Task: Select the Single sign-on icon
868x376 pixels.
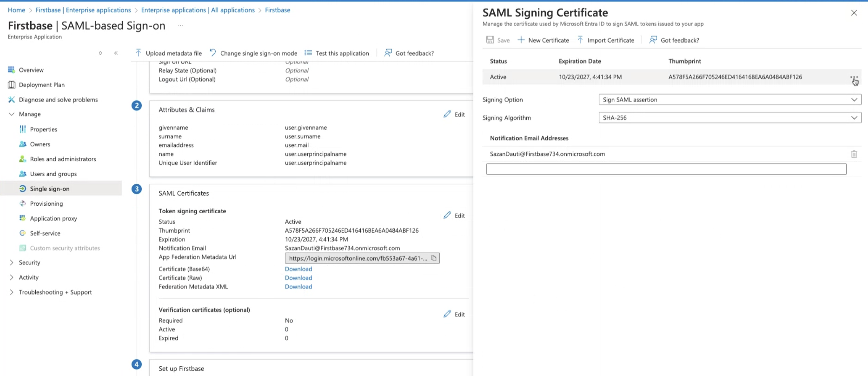Action: tap(22, 188)
